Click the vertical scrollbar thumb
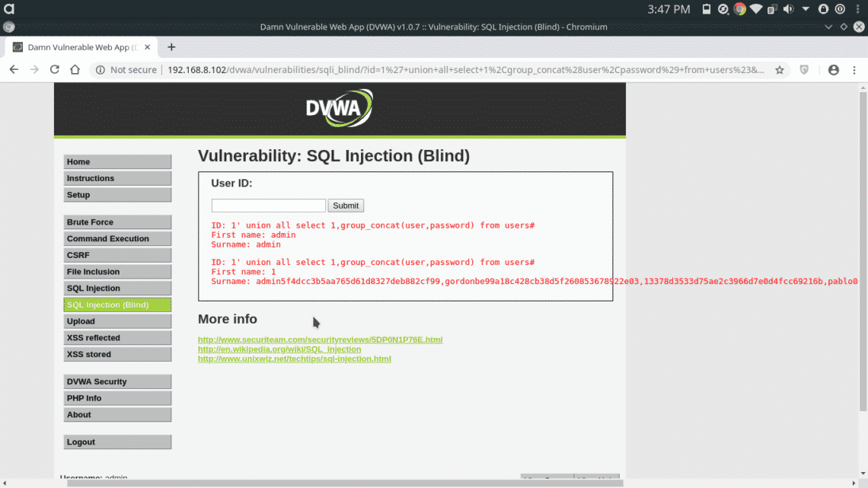The height and width of the screenshot is (488, 868). coord(863,252)
